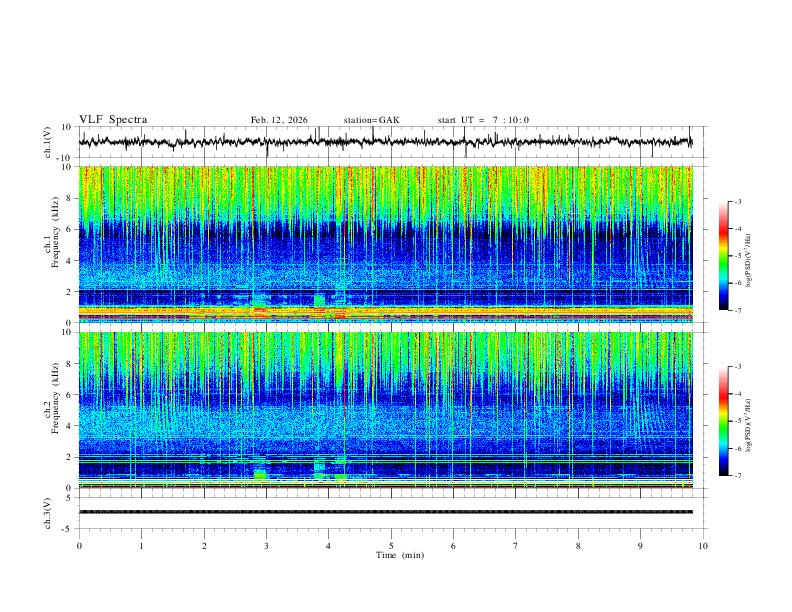Click the ch.2 spectrogram color bar
The image size is (792, 612).
point(723,421)
